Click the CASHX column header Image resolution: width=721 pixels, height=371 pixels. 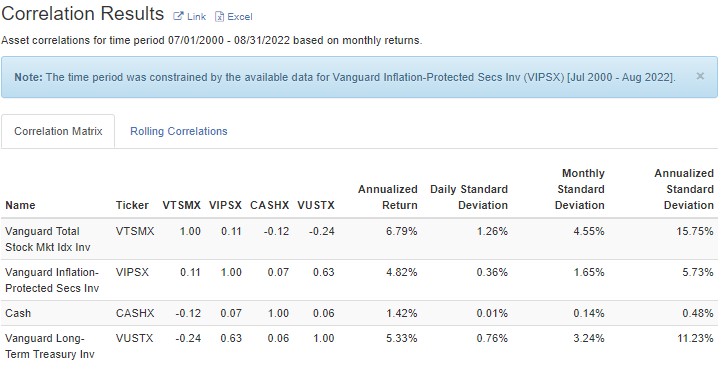[269, 205]
